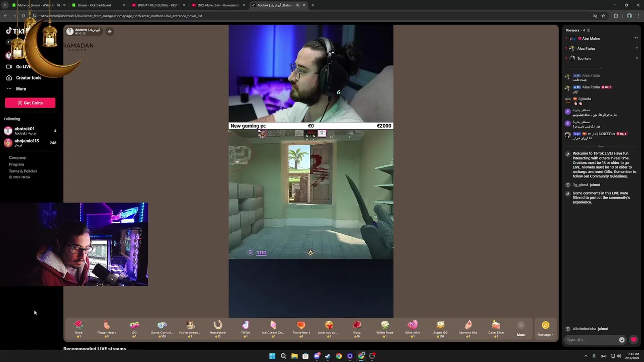Send the You're awesome gift

tap(190, 328)
